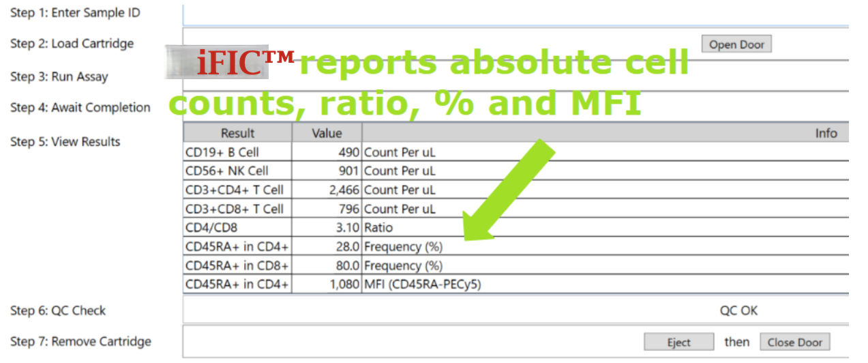Click the Step 1: Enter Sample ID label
This screenshot has width=868, height=363.
(76, 13)
